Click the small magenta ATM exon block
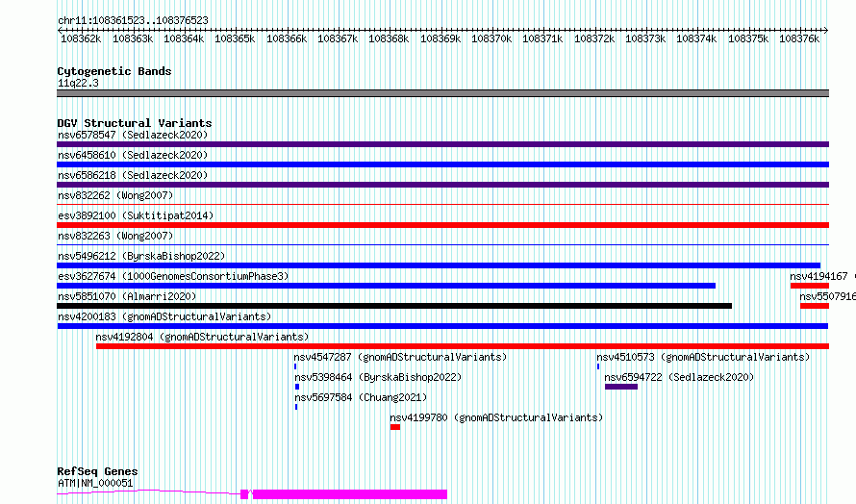This screenshot has height=504, width=856. point(244,494)
